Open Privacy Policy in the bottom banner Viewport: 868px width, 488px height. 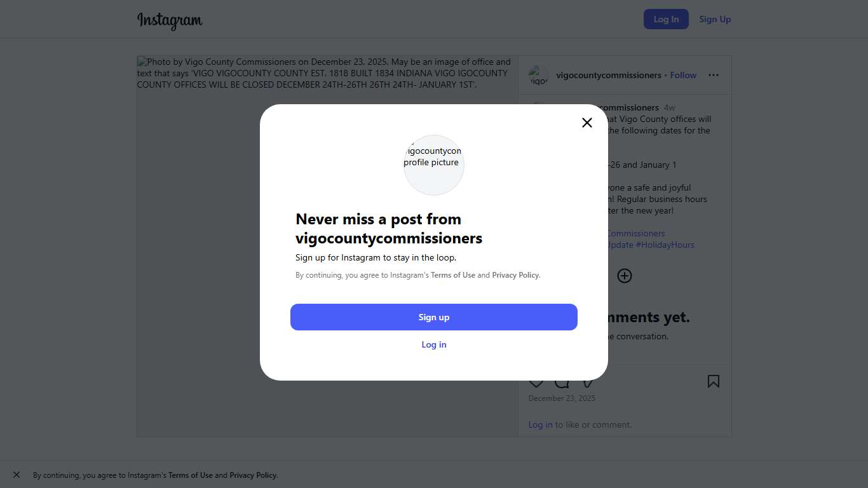pyautogui.click(x=253, y=475)
